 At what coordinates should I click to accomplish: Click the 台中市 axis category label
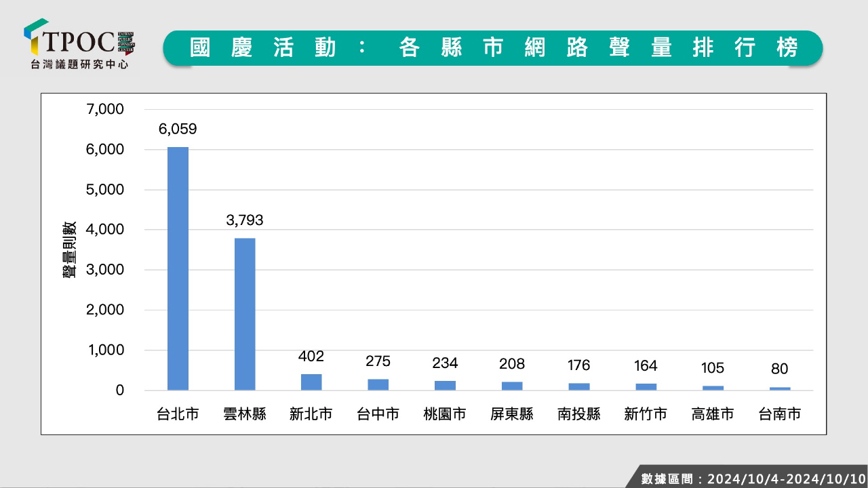378,414
